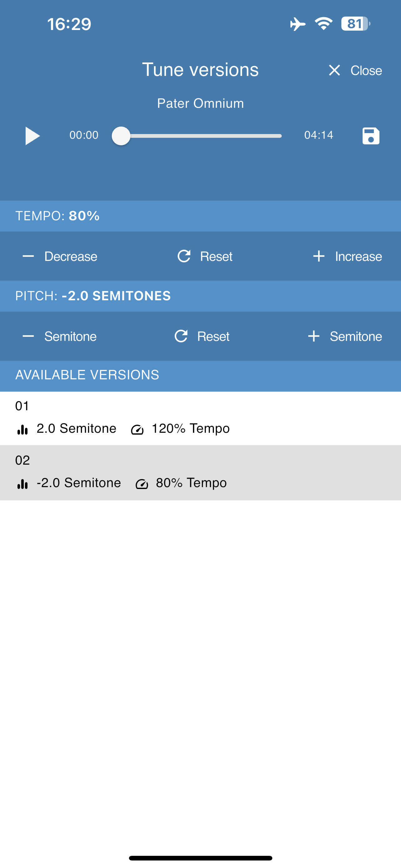Reset the pitch to default

[202, 336]
